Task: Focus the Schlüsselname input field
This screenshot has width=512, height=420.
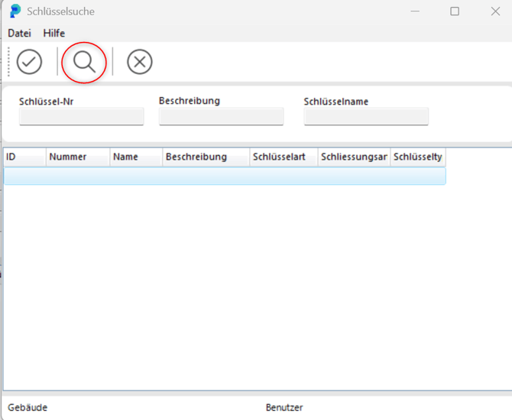Action: 366,116
